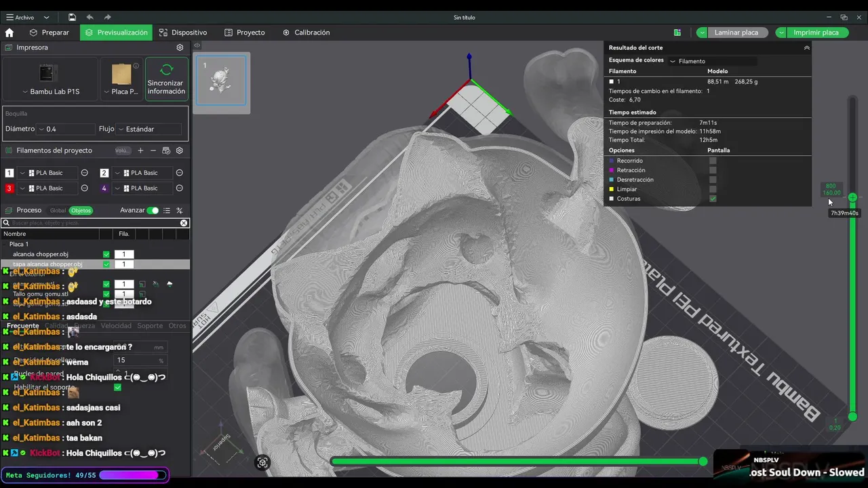The height and width of the screenshot is (488, 868).
Task: Collapse the left sidebar arrow
Action: (x=197, y=45)
